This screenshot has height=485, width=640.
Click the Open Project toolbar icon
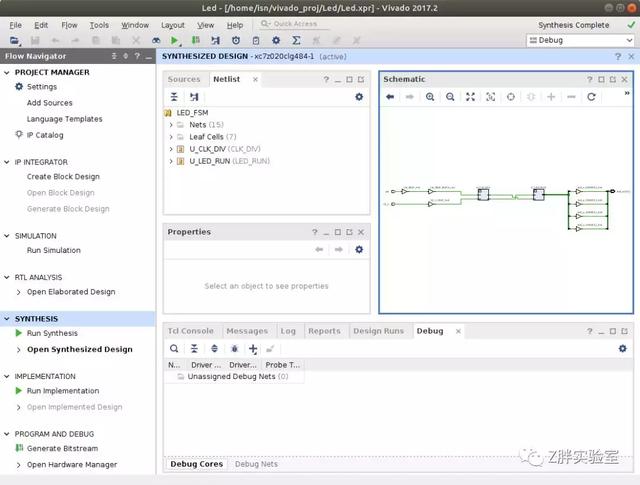(14, 40)
